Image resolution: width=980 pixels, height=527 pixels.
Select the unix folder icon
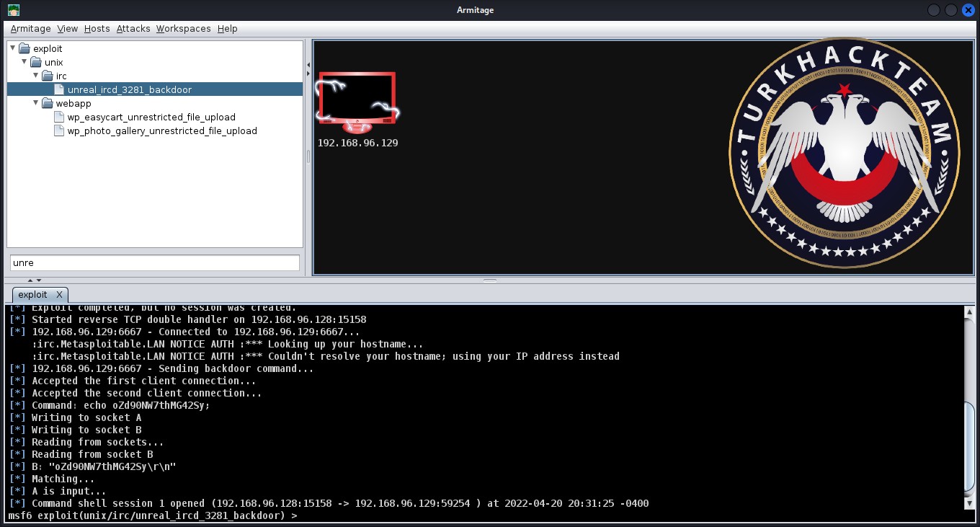36,62
